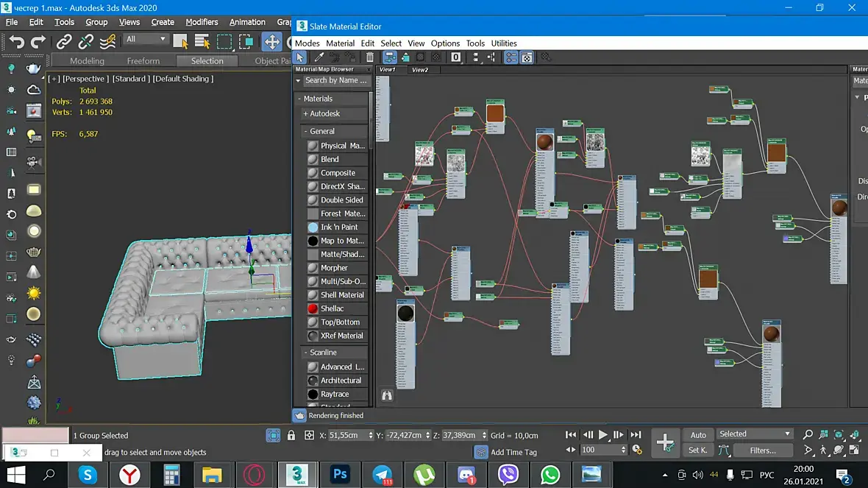
Task: Toggle the Auto key button
Action: 698,435
